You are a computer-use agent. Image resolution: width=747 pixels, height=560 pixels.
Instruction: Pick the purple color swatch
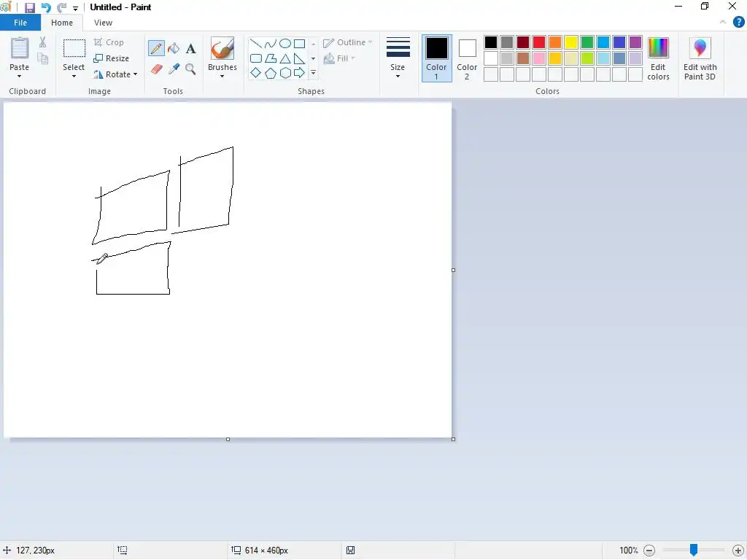[635, 42]
